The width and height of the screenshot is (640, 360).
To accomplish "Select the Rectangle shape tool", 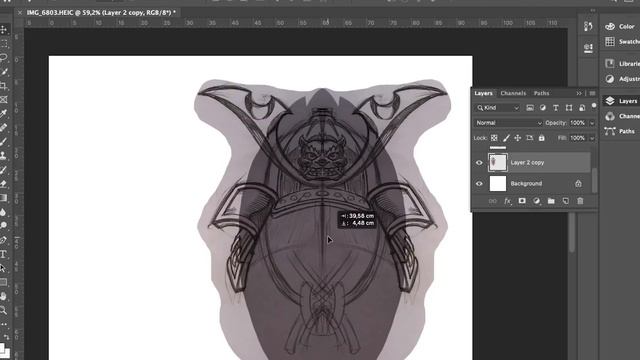I will 4,282.
